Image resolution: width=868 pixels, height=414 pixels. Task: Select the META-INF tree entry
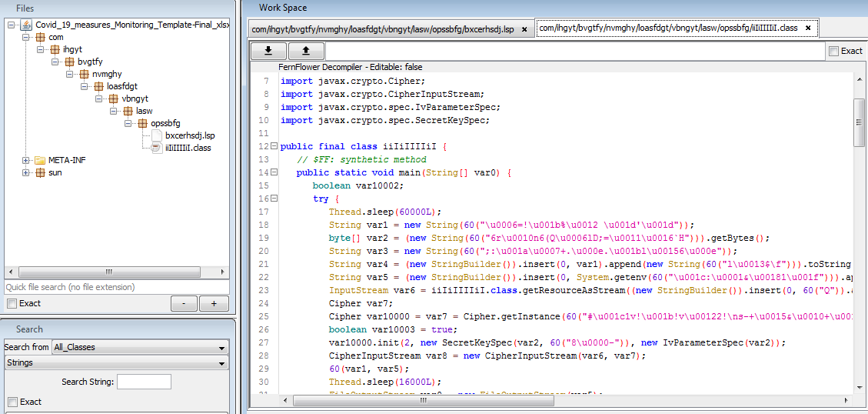click(67, 160)
